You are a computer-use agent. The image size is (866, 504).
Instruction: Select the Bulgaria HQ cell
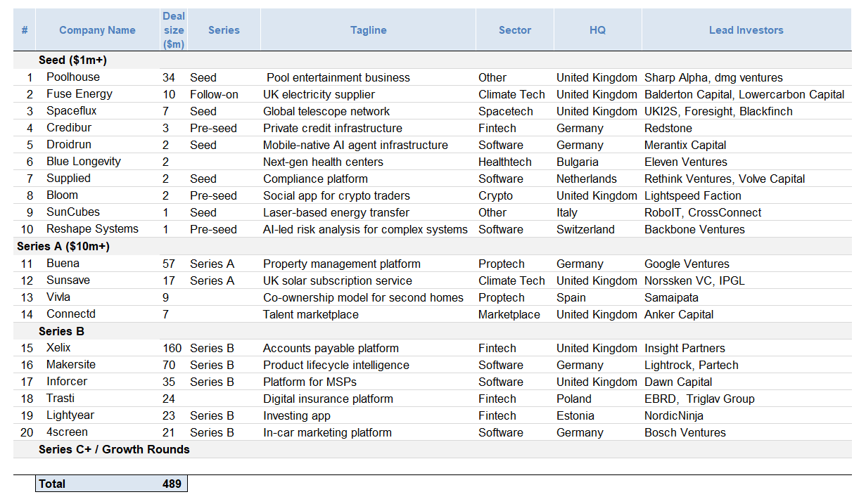pos(578,162)
